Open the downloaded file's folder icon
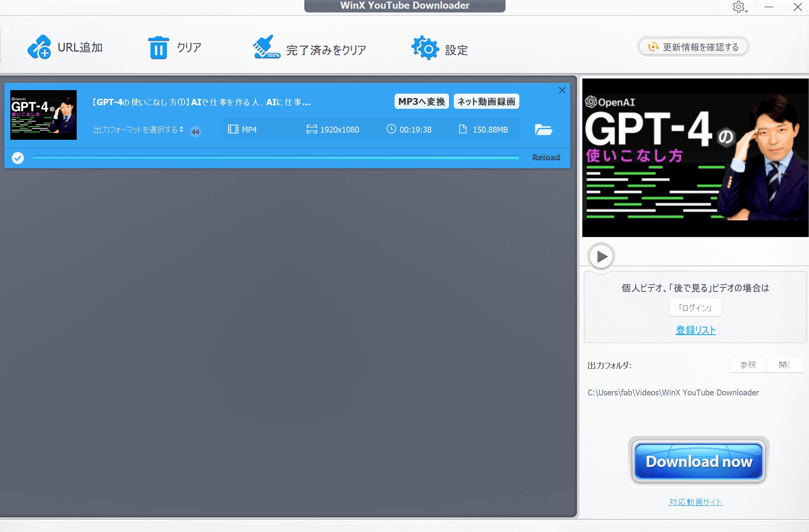 [543, 130]
